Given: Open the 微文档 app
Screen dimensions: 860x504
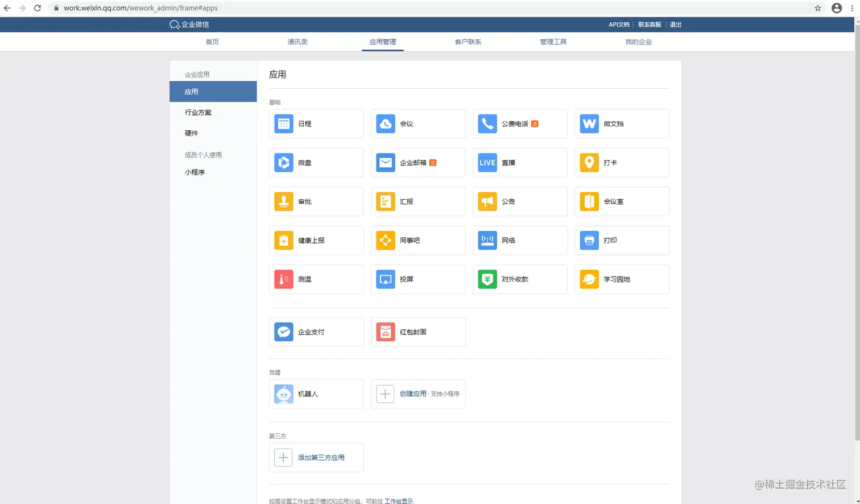Looking at the screenshot, I should (621, 123).
